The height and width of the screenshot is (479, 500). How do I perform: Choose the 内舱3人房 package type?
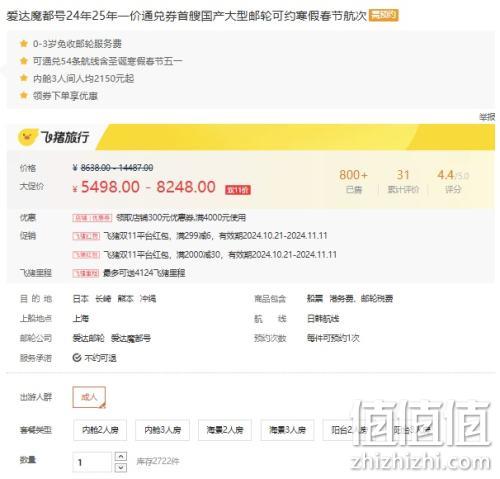click(x=162, y=430)
